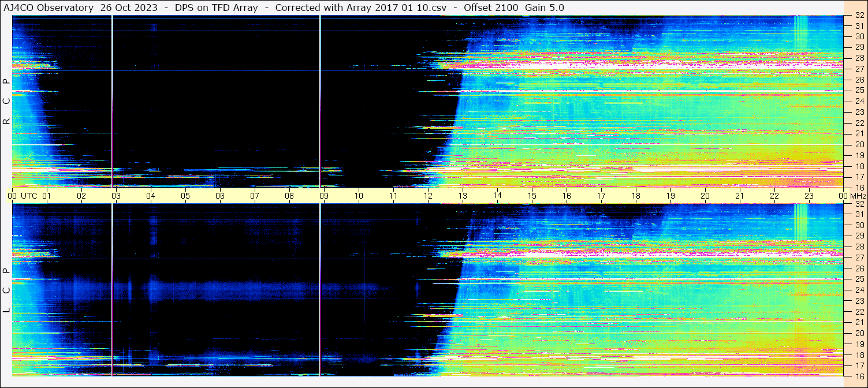Click the 16 MHz label on the LCP scale
The width and height of the screenshot is (868, 388).
point(858,375)
